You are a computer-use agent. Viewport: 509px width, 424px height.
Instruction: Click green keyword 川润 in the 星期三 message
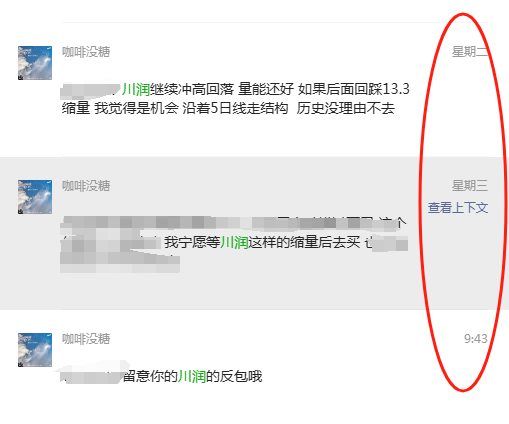[234, 242]
